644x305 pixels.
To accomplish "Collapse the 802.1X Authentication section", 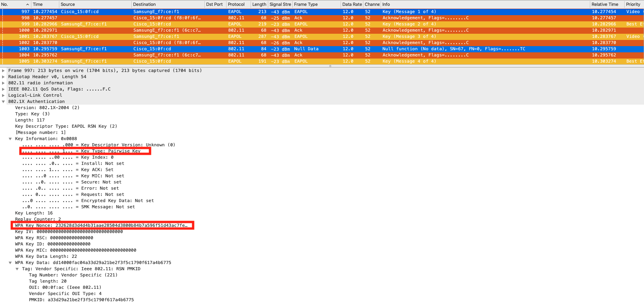I will (x=3, y=102).
